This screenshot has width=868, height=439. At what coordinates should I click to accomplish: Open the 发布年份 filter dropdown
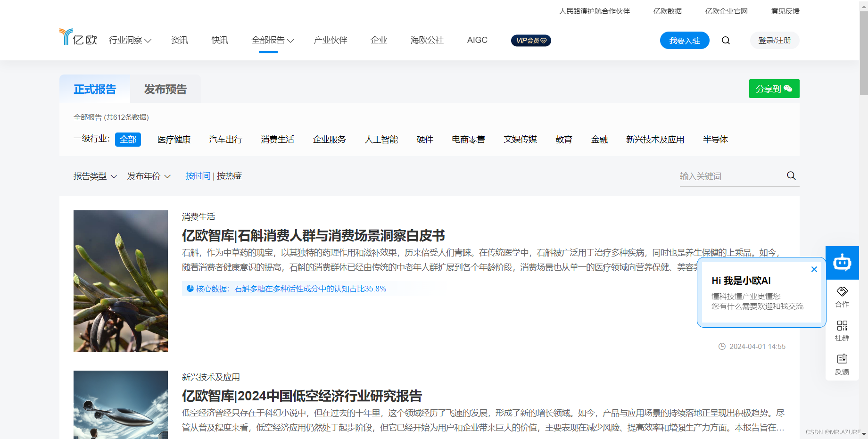[x=149, y=176]
